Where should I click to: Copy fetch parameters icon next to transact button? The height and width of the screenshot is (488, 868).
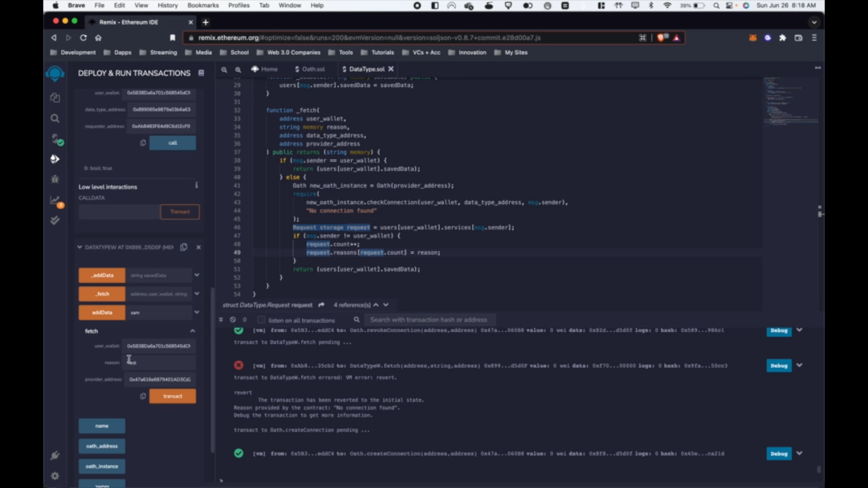[x=143, y=396]
